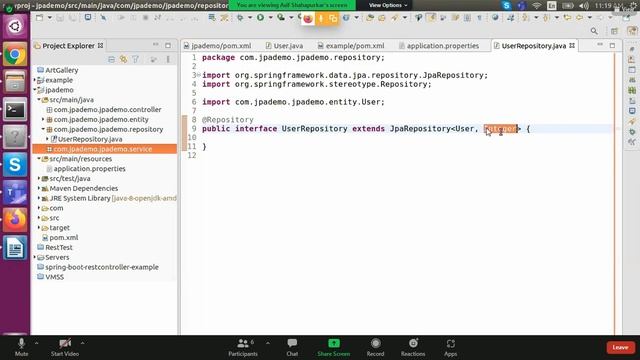
Task: Maximize the Project Explorer panel
Action: tap(168, 45)
